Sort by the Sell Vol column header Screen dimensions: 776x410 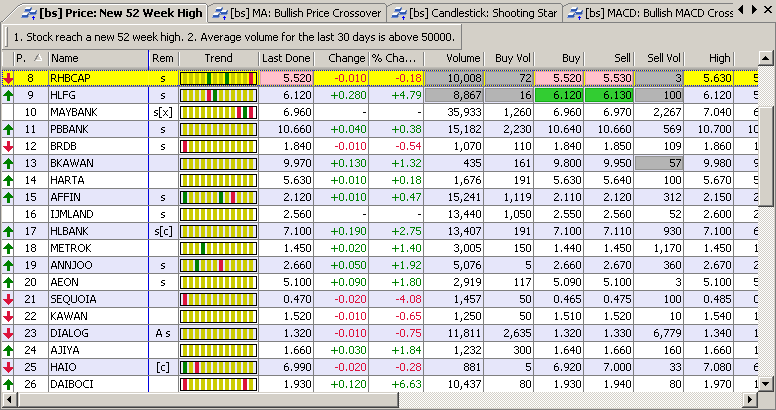click(658, 58)
